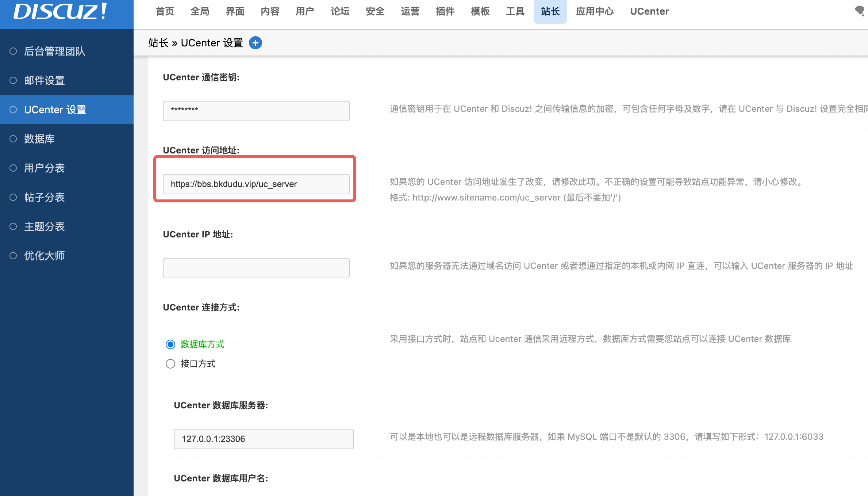Click the UCenter 访问地址 URL field

tap(256, 184)
